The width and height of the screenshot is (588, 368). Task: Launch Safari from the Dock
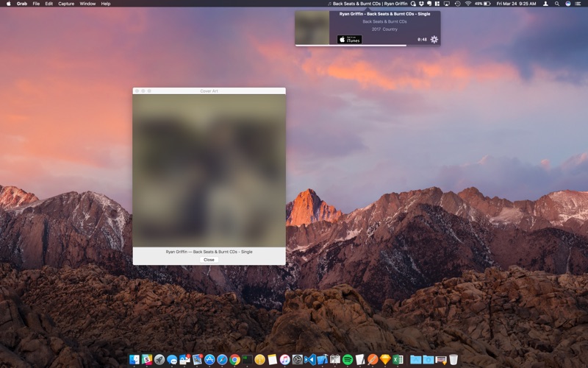222,359
